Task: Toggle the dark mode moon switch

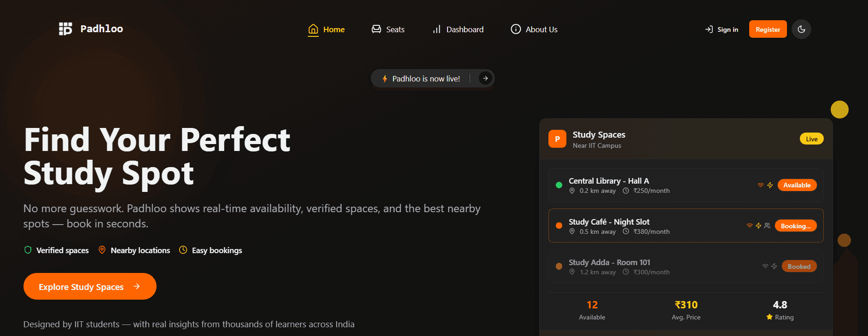Action: tap(801, 29)
